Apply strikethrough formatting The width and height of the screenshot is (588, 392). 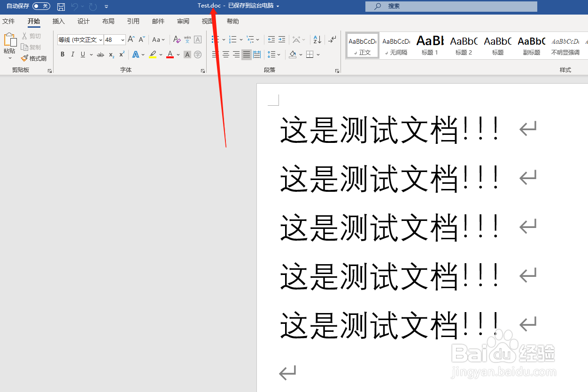click(100, 55)
